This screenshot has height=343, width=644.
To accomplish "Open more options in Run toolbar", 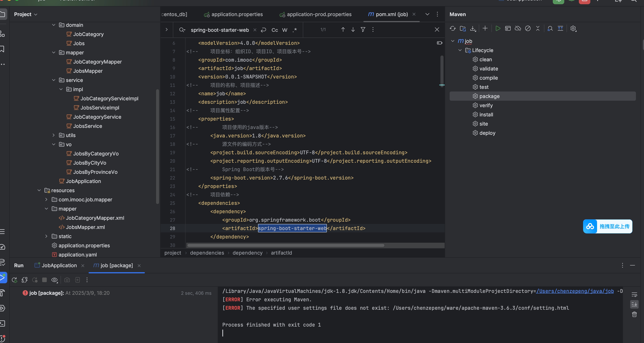I will [87, 280].
